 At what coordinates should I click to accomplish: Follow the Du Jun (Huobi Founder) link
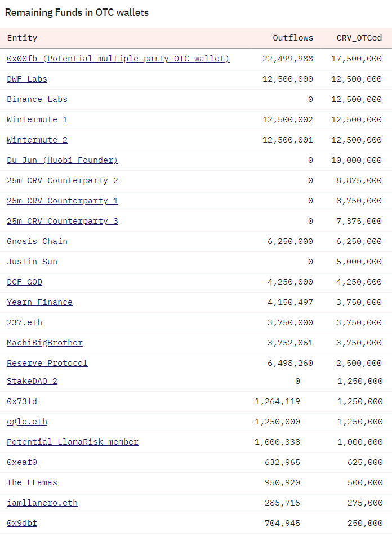[x=63, y=160]
